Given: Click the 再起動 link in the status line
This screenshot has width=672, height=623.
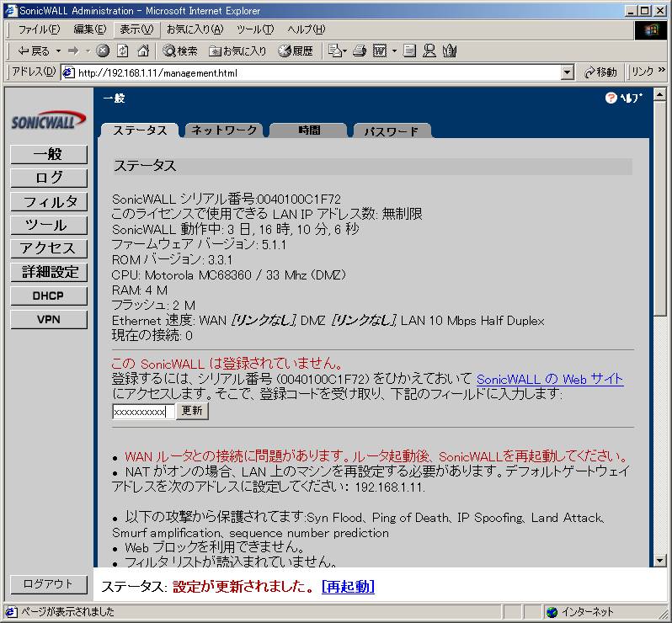Looking at the screenshot, I should tap(348, 586).
